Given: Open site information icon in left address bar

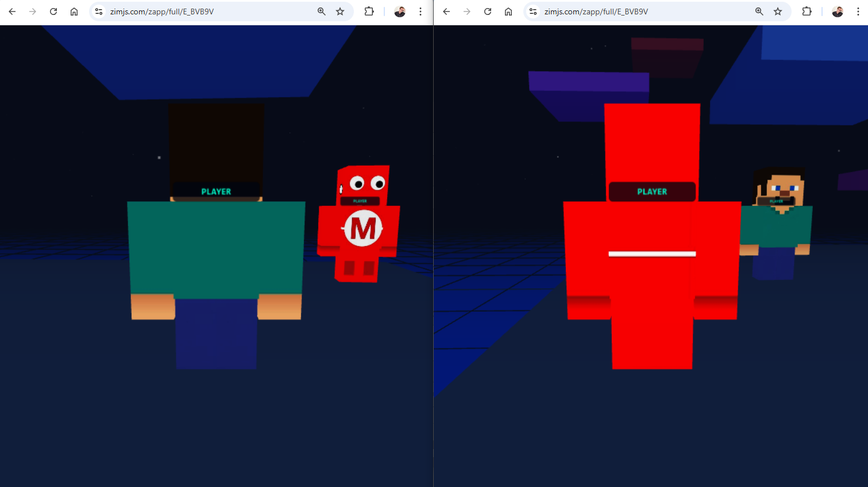Looking at the screenshot, I should click(x=99, y=11).
